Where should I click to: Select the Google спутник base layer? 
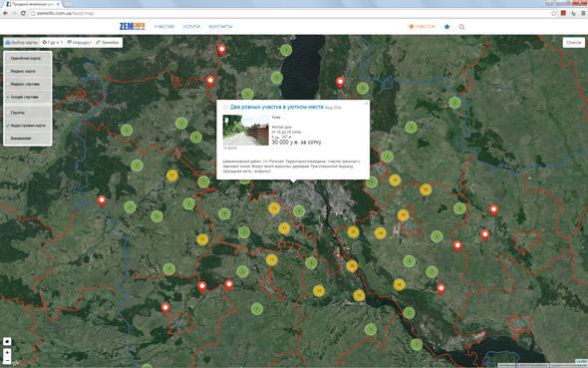[x=27, y=97]
